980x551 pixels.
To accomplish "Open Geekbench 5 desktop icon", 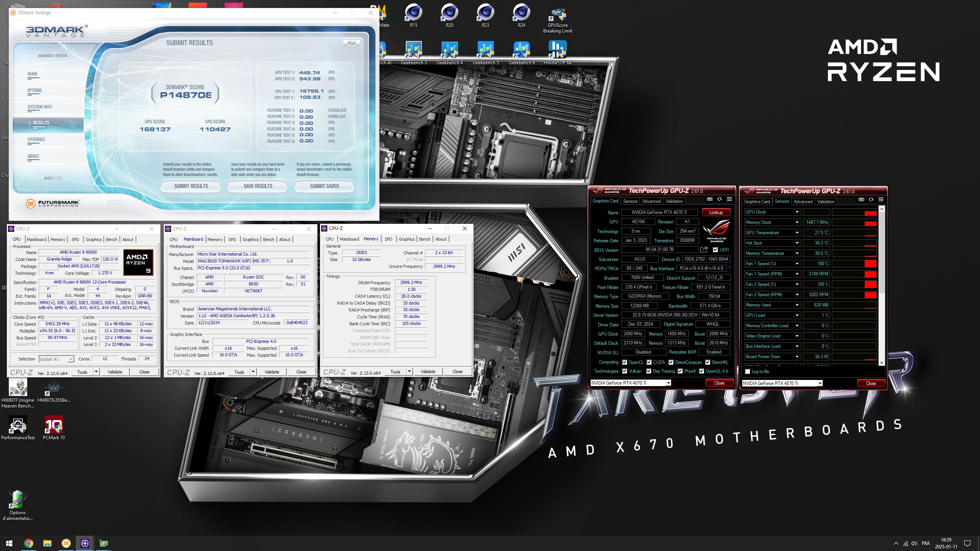I will coord(485,53).
